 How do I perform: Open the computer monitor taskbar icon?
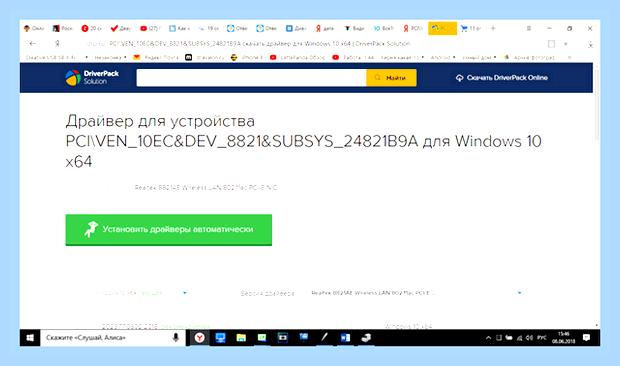pos(220,338)
